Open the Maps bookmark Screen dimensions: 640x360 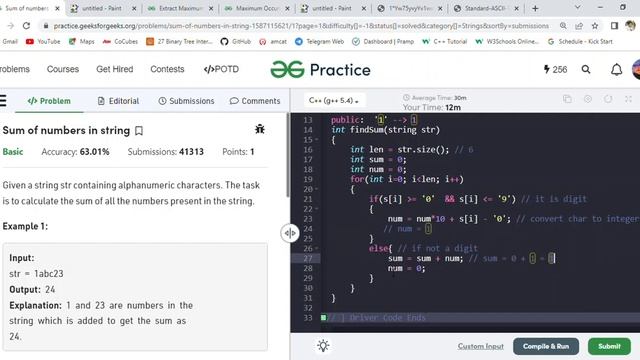coord(82,42)
